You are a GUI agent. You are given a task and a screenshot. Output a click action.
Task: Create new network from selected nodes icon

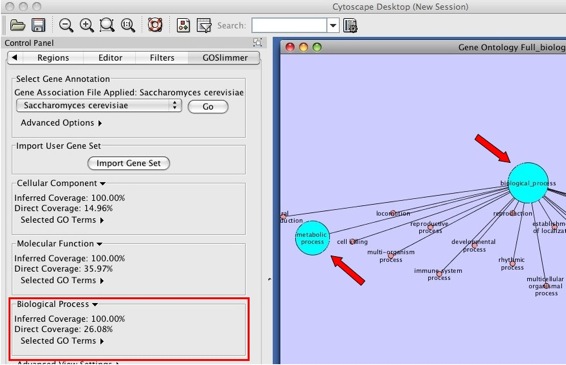pos(183,26)
